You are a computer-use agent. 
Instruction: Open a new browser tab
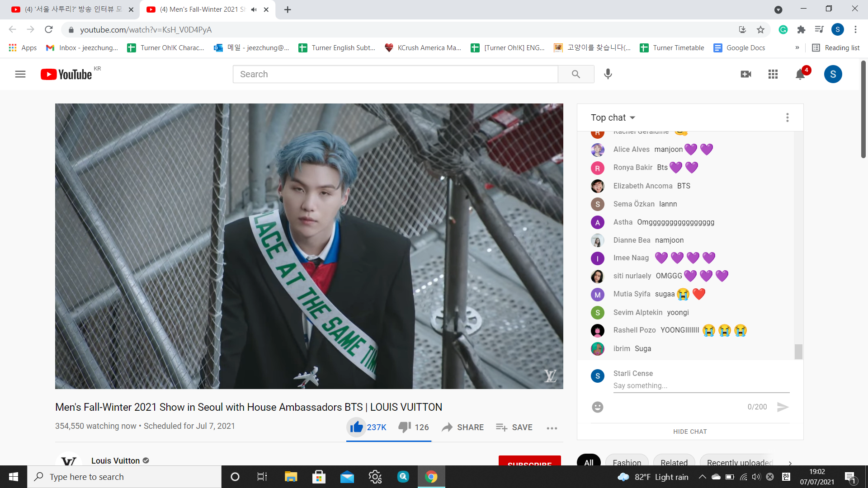pos(288,9)
